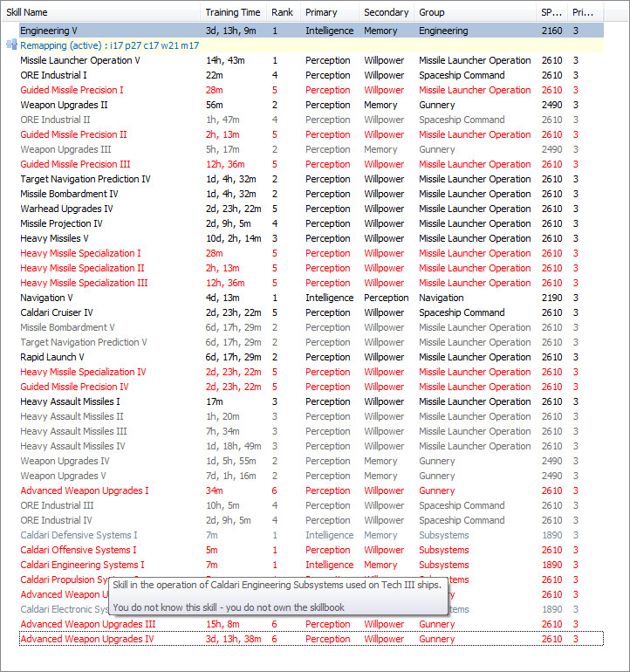
Task: Select the Missile Bombardment IV row
Action: pos(312,194)
